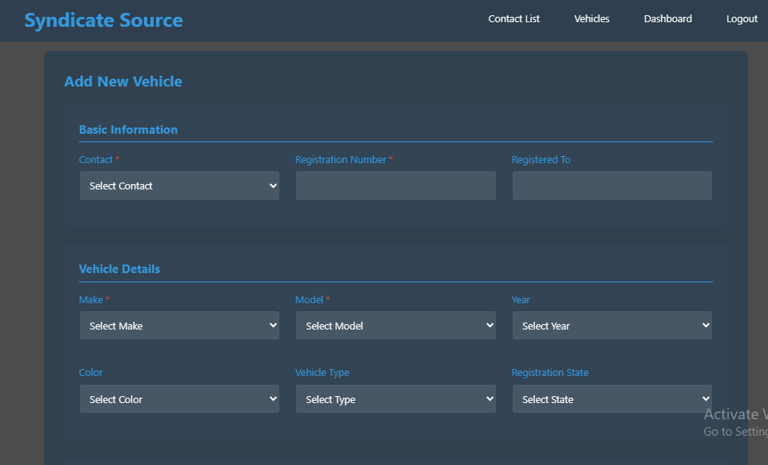Click the Vehicle Type field label
Screen dimensions: 768x465
point(322,373)
